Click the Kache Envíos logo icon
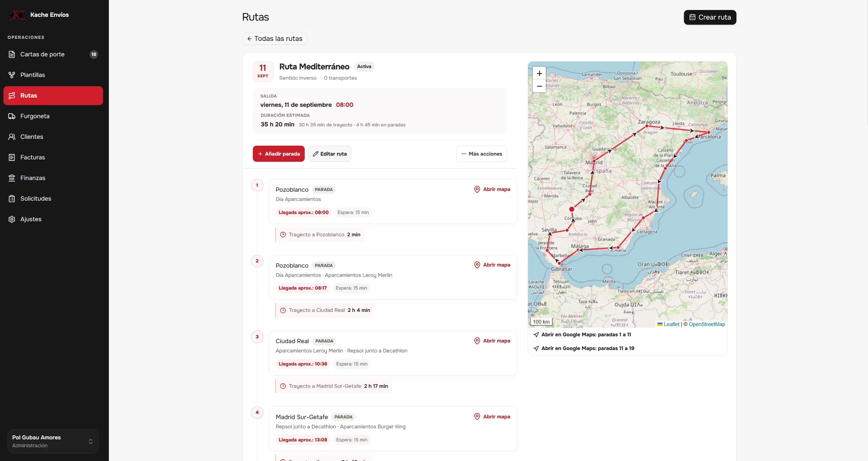Viewport: 868px width, 461px height. tap(17, 15)
